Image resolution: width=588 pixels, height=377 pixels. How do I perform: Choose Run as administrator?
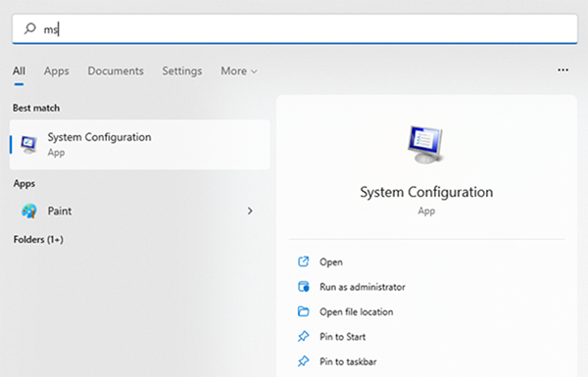coord(363,287)
